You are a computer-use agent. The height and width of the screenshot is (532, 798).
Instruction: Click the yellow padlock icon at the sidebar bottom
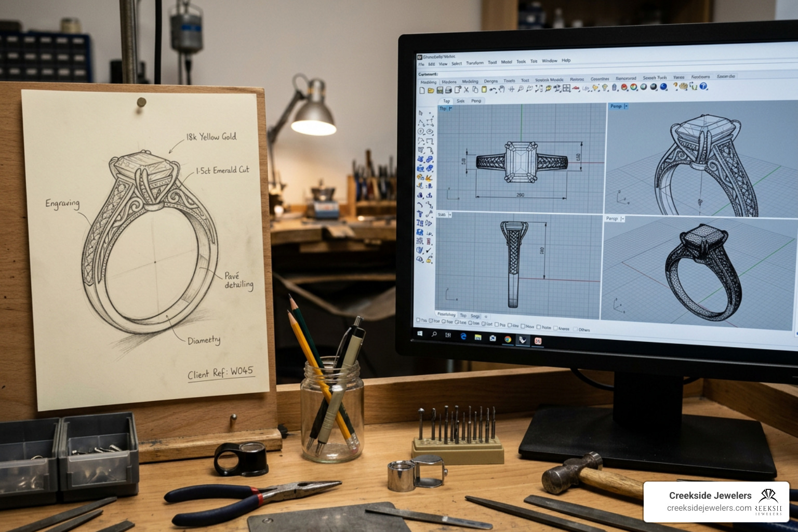click(429, 259)
